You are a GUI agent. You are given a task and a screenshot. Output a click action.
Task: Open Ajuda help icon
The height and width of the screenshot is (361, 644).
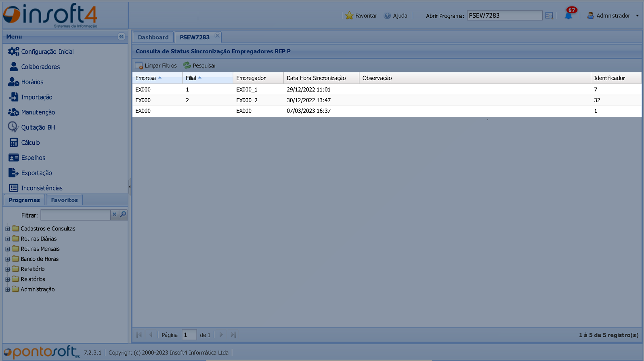(x=387, y=16)
